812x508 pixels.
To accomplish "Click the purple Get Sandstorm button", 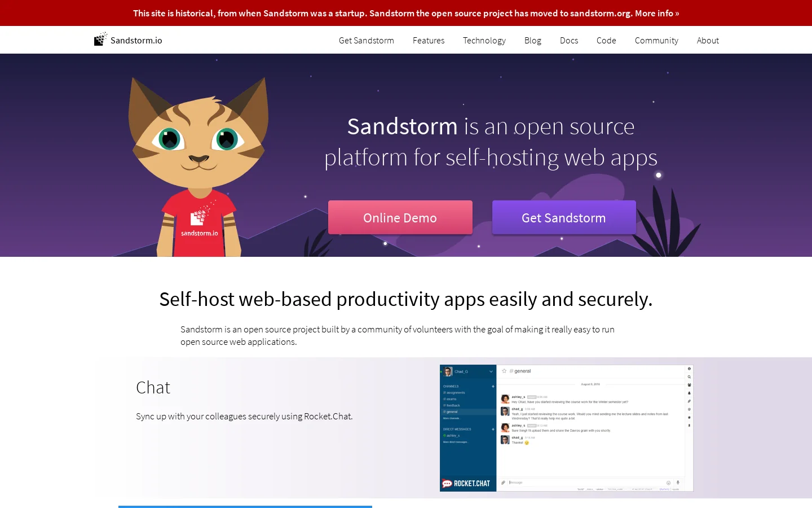I will pyautogui.click(x=564, y=217).
